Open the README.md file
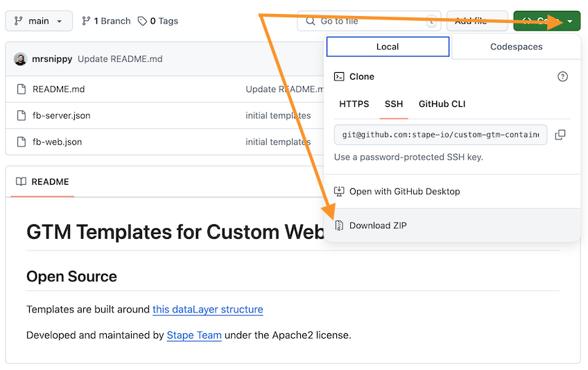This screenshot has height=370, width=588. coord(58,90)
